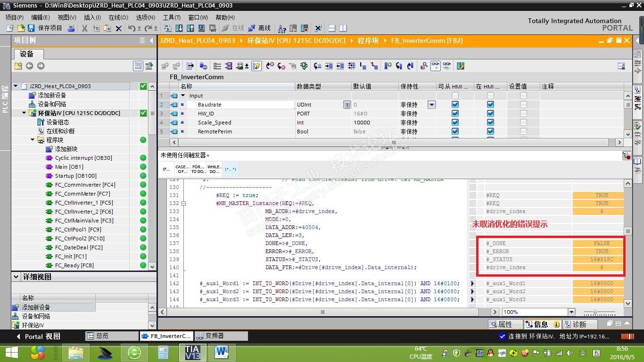644x362 pixels.
Task: Uncheck HMI accessible checkbox for Baudrate
Action: (455, 105)
